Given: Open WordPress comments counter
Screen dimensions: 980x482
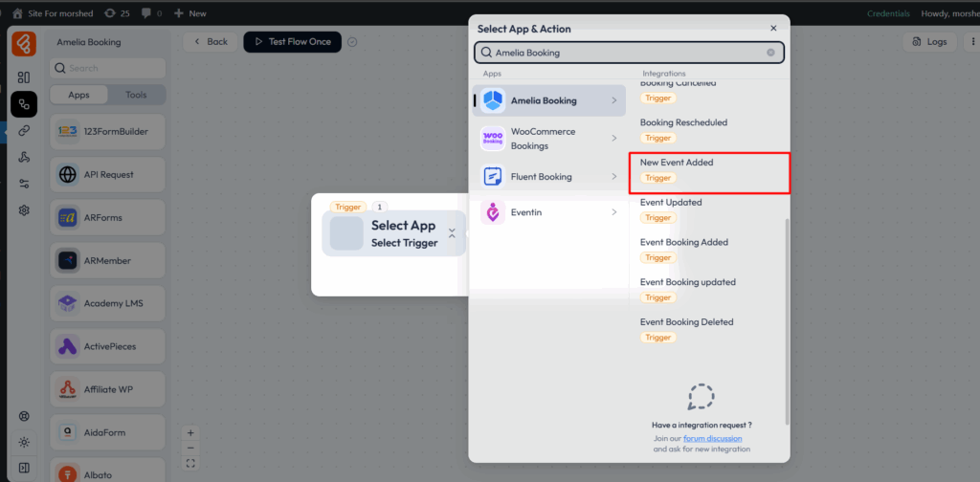Looking at the screenshot, I should pyautogui.click(x=152, y=13).
